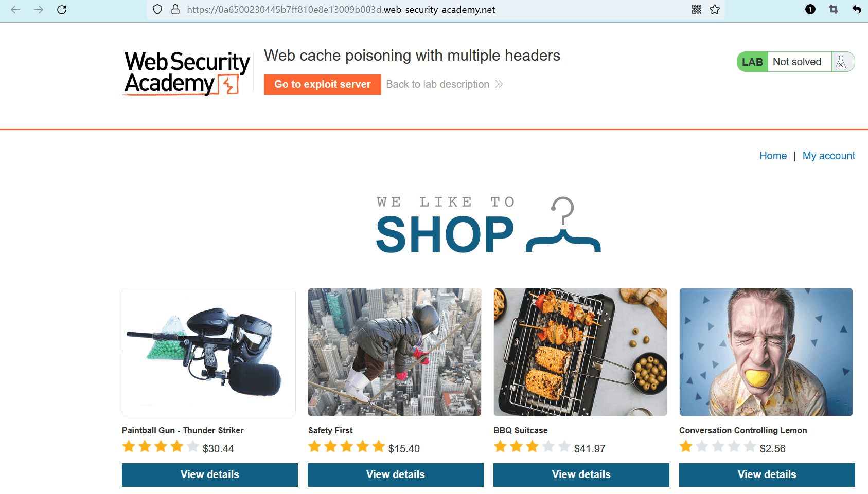Viewport: 868px width, 494px height.
Task: Open the Home navigation link
Action: (x=773, y=156)
